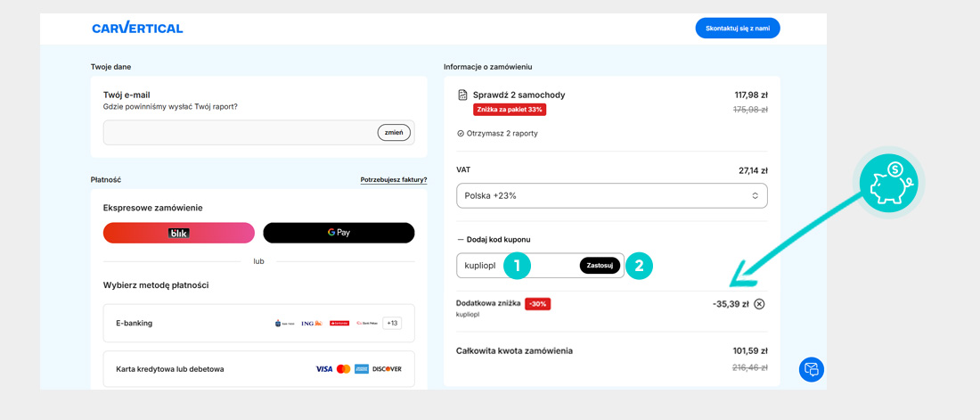Show more banks via the +13 badge
The width and height of the screenshot is (980, 420).
[x=392, y=323]
